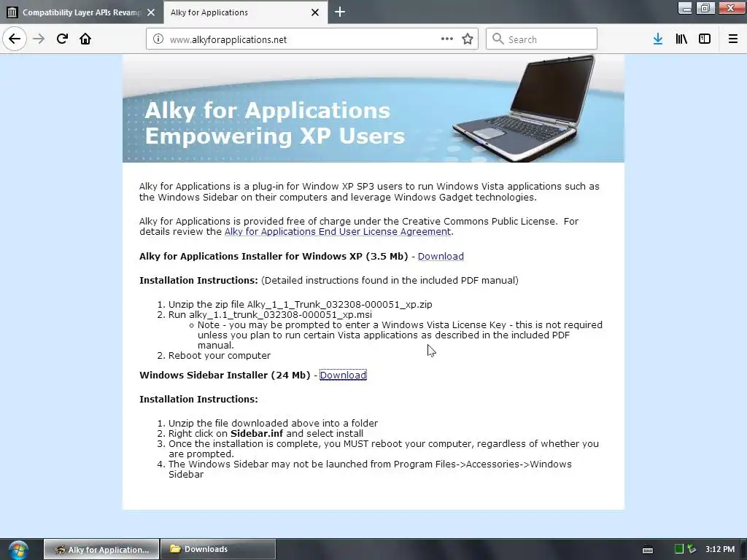Open the End User License Agreement link

click(x=337, y=232)
